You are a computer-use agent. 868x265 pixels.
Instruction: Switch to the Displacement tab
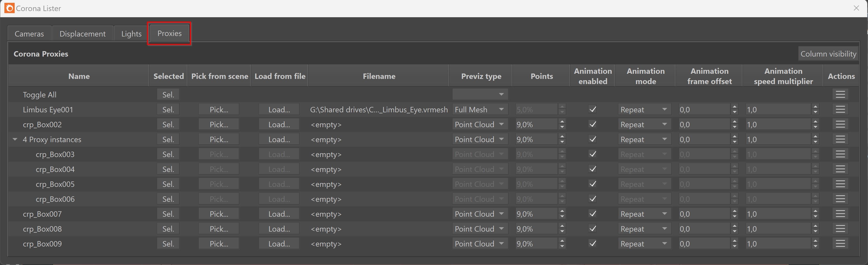pyautogui.click(x=83, y=34)
